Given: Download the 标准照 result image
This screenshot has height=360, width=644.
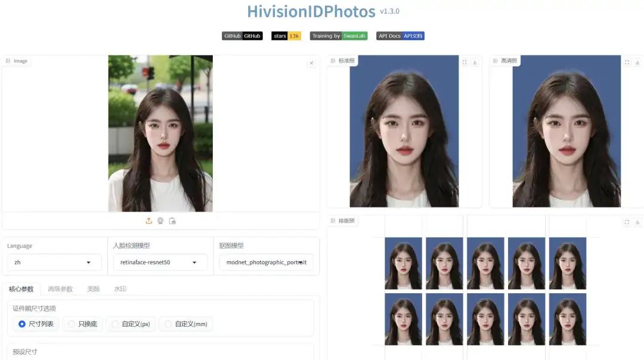Looking at the screenshot, I should pyautogui.click(x=475, y=63).
